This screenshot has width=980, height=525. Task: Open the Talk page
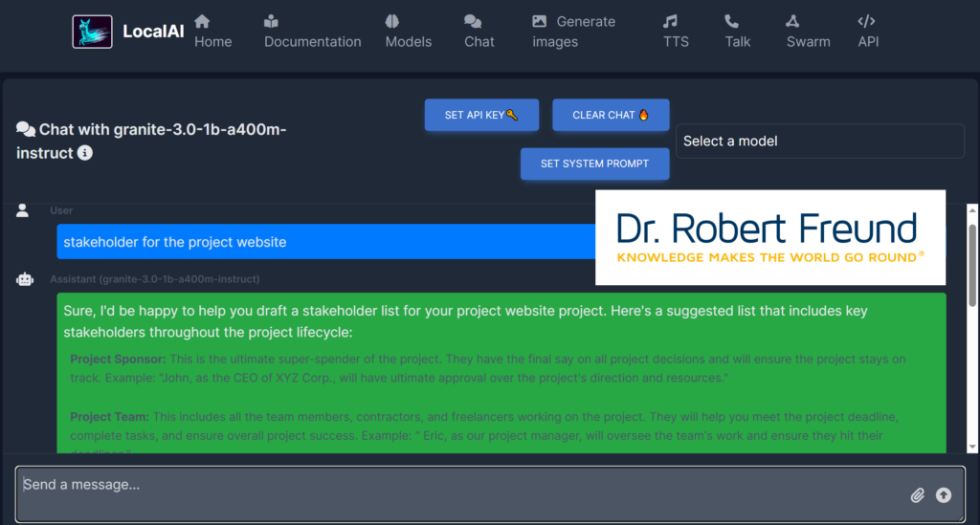point(738,32)
